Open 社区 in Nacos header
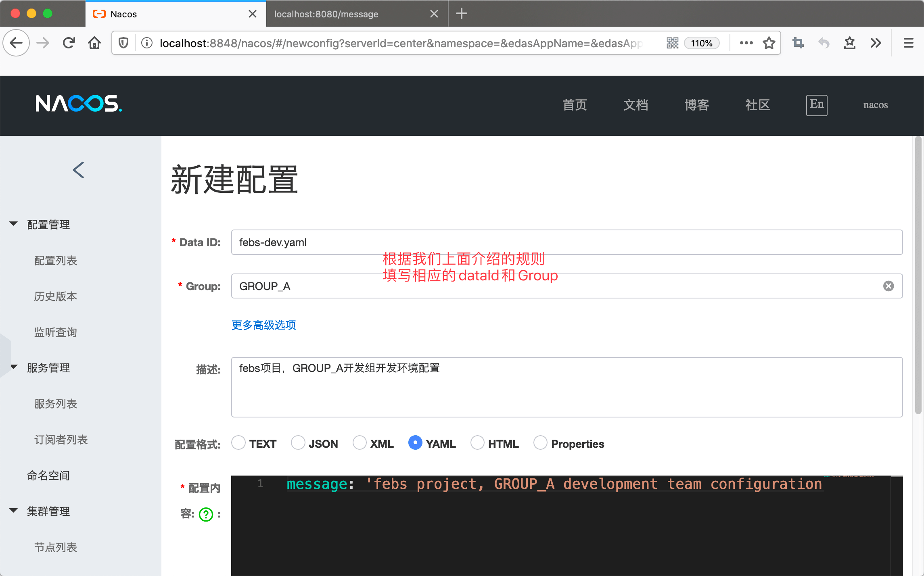Screen dimensions: 924x576 (757, 105)
